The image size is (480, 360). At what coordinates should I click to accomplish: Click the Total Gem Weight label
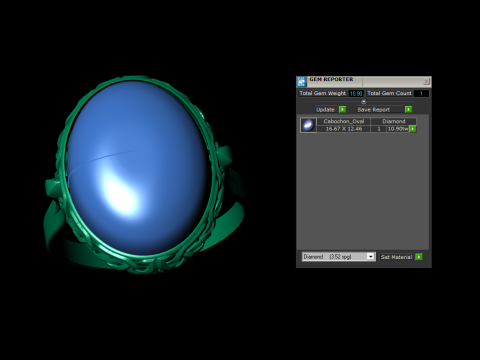click(x=323, y=93)
